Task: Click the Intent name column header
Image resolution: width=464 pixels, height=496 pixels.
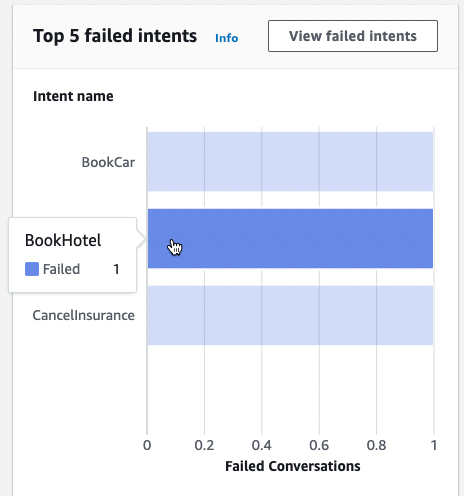Action: (73, 96)
